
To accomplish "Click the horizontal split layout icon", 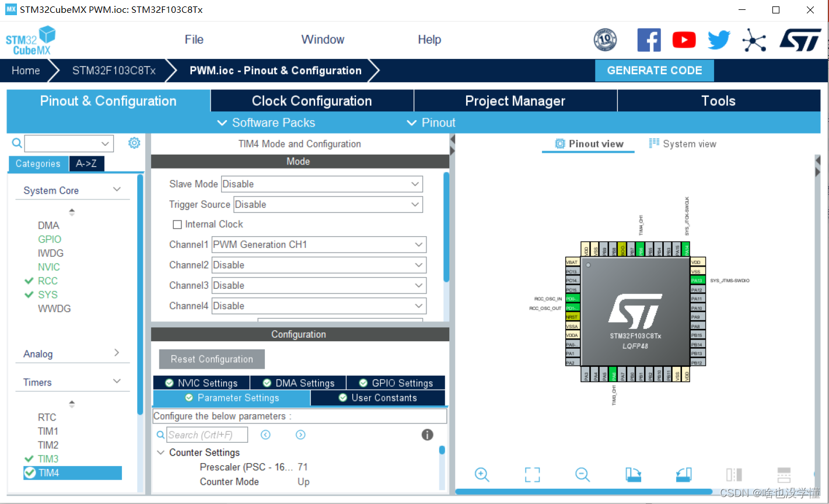I will click(x=784, y=474).
